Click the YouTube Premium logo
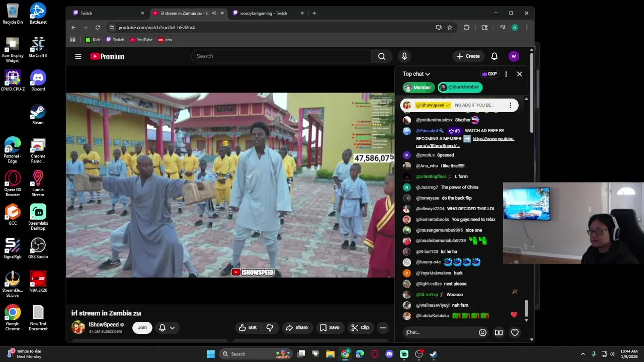The height and width of the screenshot is (362, 644). tap(107, 56)
